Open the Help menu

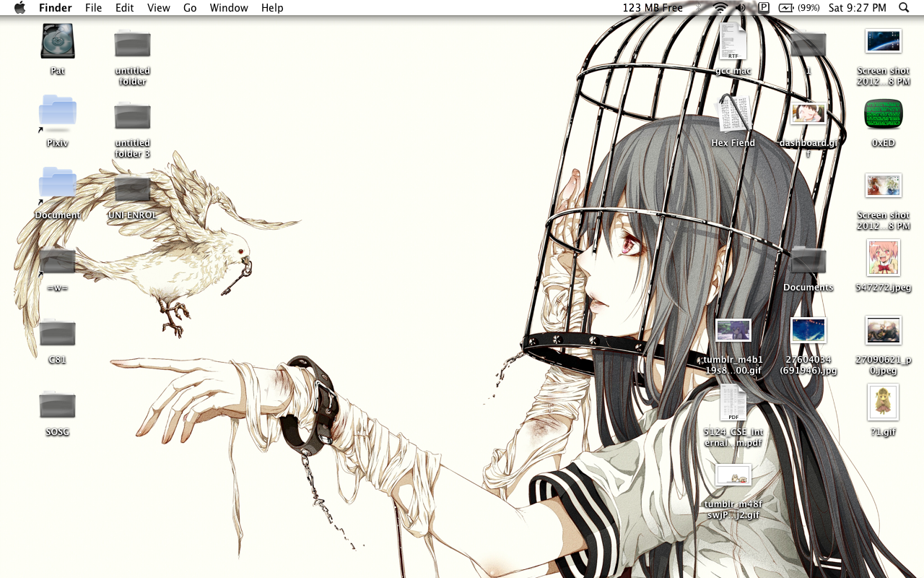[272, 8]
